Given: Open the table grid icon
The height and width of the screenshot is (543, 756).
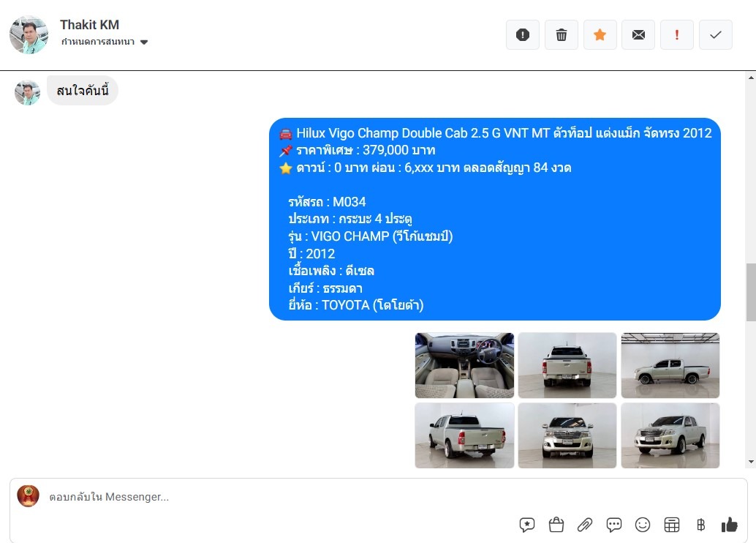Looking at the screenshot, I should [672, 525].
